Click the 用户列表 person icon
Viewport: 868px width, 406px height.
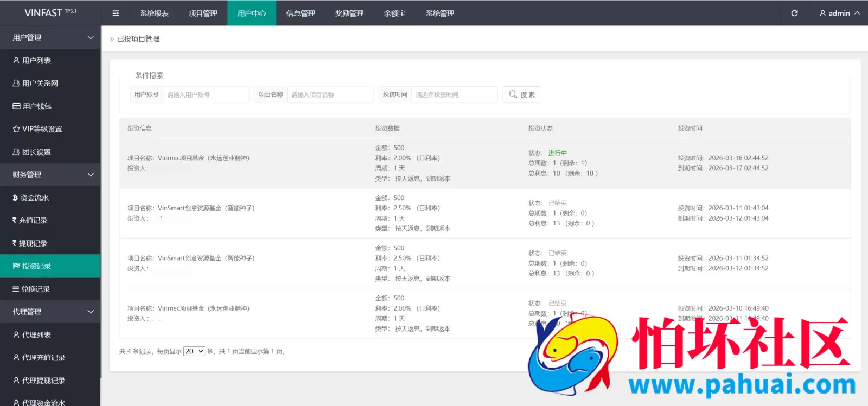pyautogui.click(x=16, y=61)
